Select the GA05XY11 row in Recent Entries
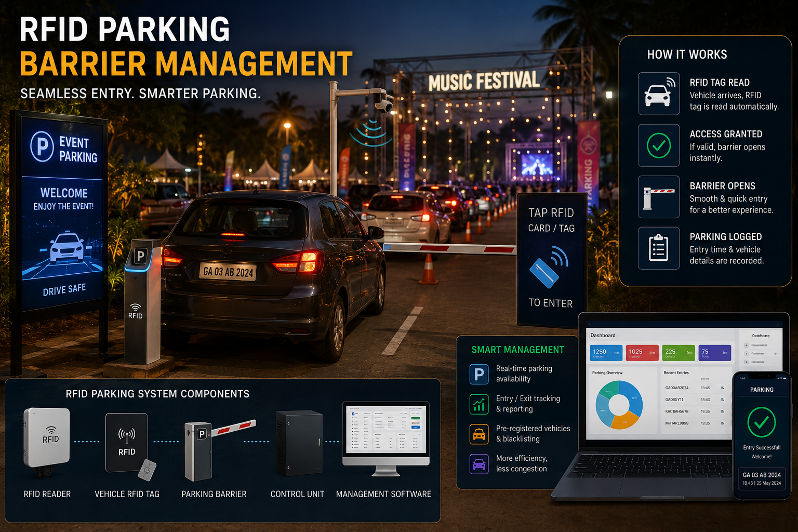The image size is (798, 532). tap(695, 400)
